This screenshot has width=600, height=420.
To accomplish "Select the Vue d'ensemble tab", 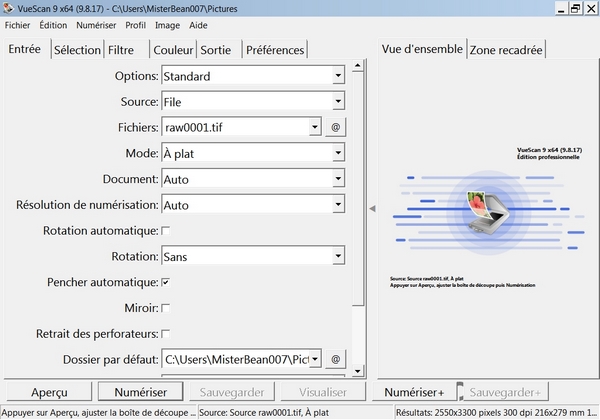I will point(422,49).
